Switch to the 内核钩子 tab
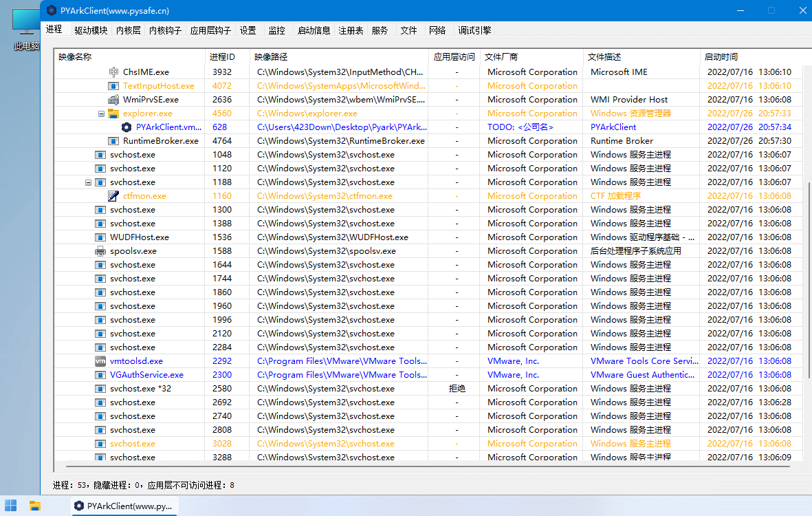Viewport: 812px width, 516px height. [165, 30]
